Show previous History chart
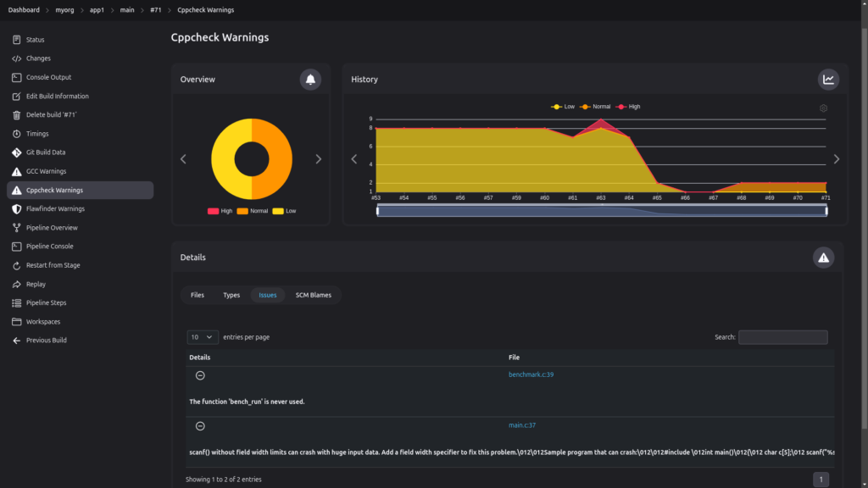The image size is (868, 488). coord(354,159)
